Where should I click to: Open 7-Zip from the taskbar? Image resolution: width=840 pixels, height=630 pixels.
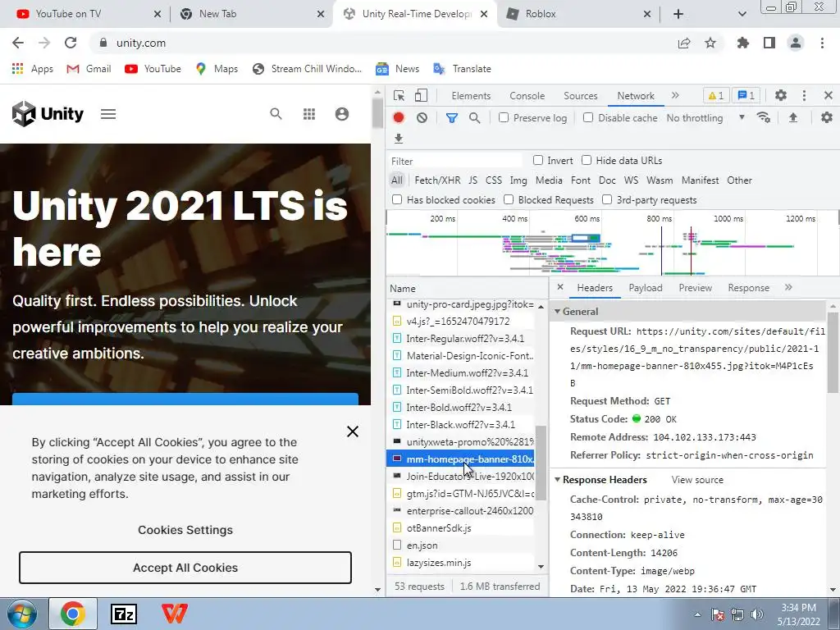coord(124,614)
